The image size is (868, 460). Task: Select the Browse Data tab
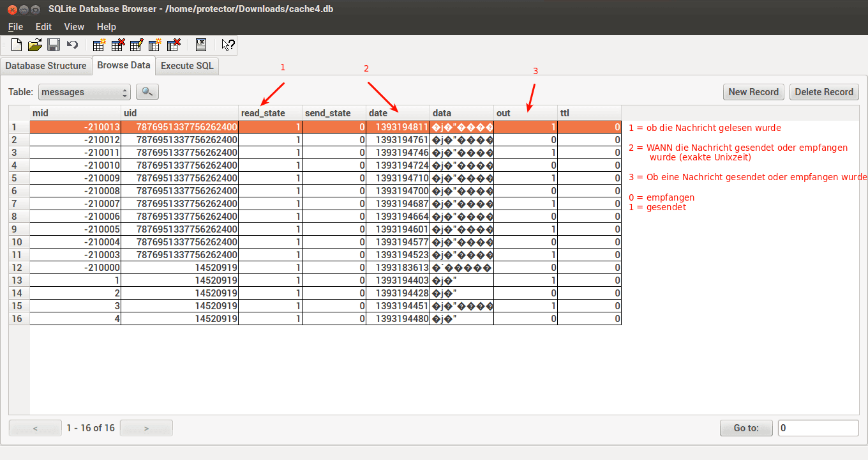[124, 65]
